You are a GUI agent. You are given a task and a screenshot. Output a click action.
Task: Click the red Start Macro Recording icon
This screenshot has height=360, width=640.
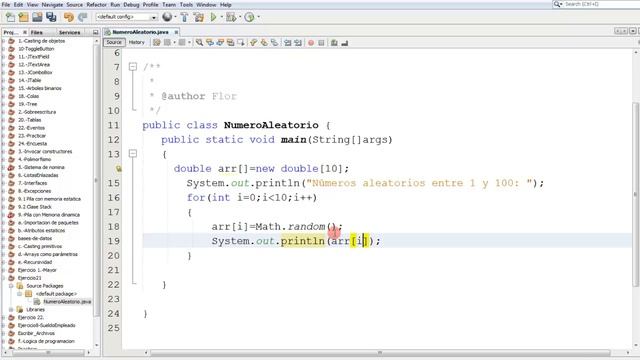[311, 42]
